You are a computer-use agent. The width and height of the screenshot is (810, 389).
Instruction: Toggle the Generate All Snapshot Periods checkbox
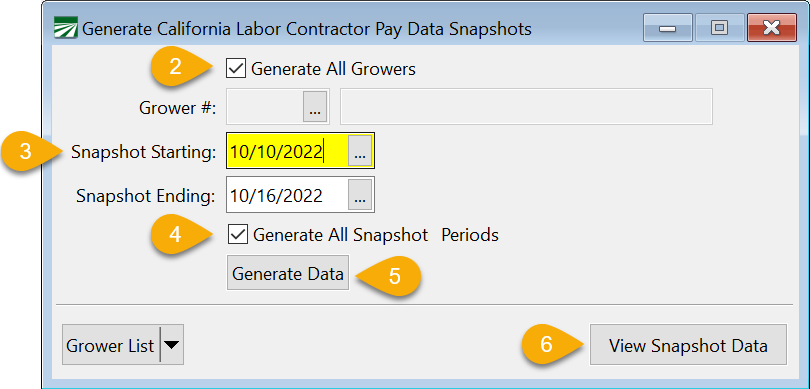click(238, 235)
